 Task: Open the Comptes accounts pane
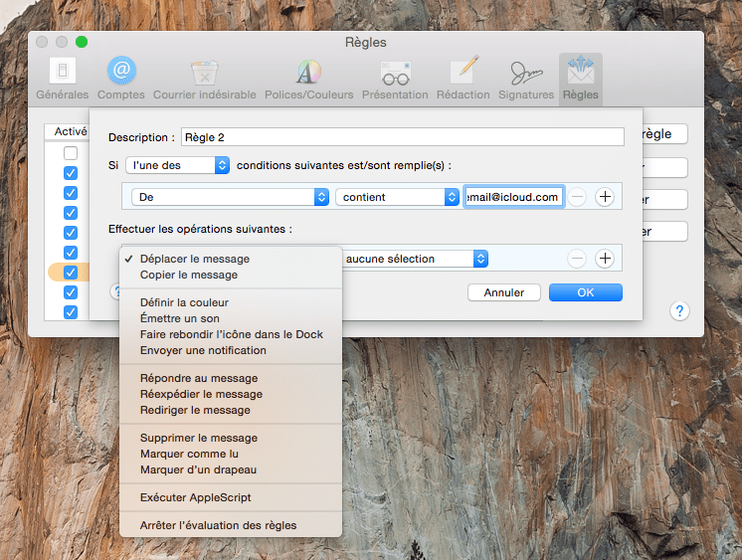click(121, 79)
